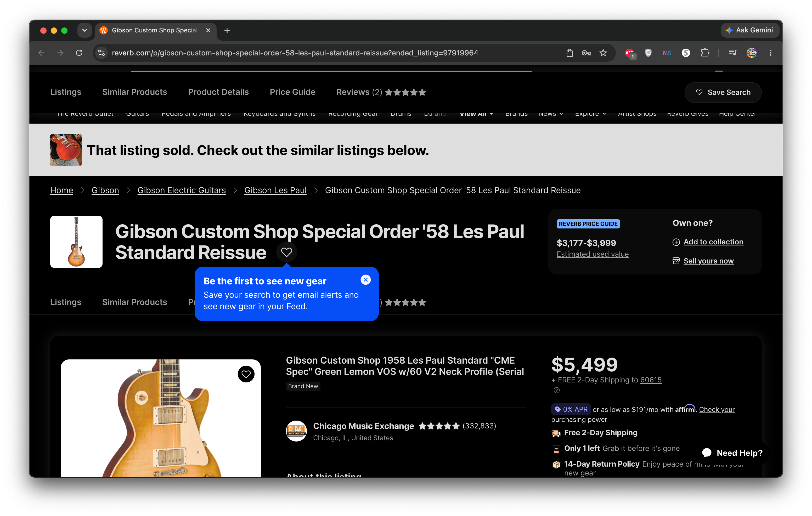The height and width of the screenshot is (516, 812).
Task: Click the address bar URL
Action: click(295, 53)
